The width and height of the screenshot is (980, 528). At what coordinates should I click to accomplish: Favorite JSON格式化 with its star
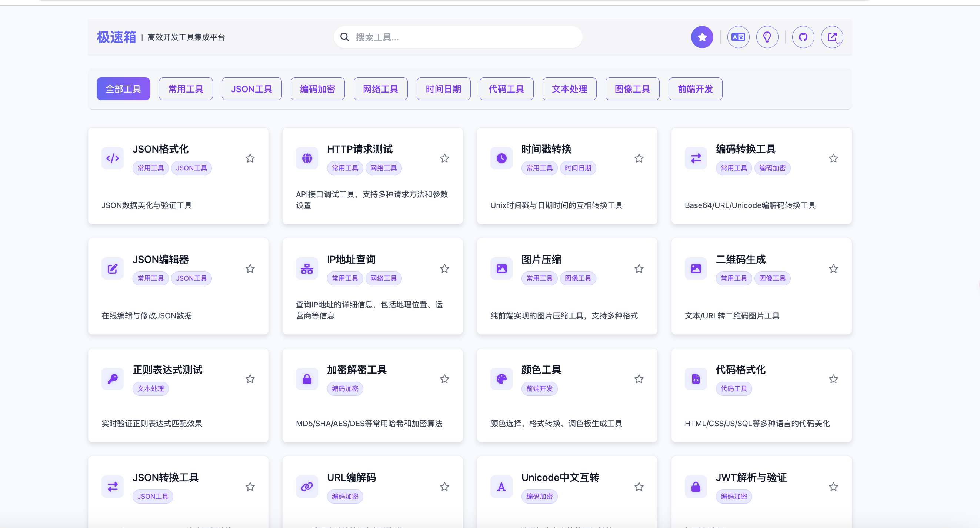coord(250,158)
